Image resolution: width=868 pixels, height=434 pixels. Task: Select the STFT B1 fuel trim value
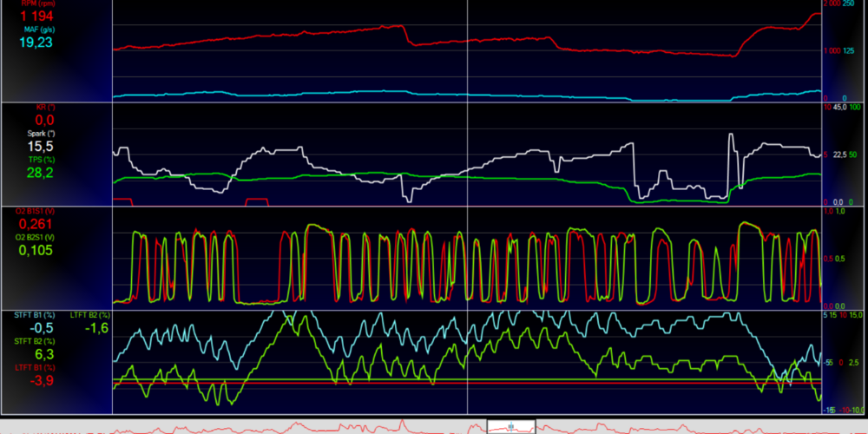pos(41,328)
